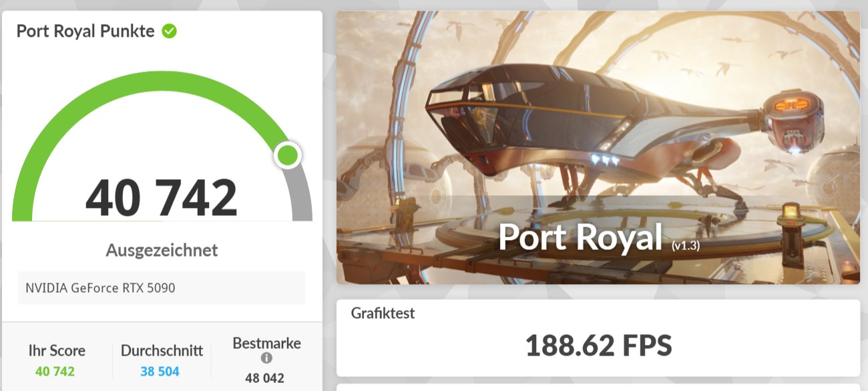Open the 48 042 best score value
Screen dimensions: 868x391
[x=264, y=378]
